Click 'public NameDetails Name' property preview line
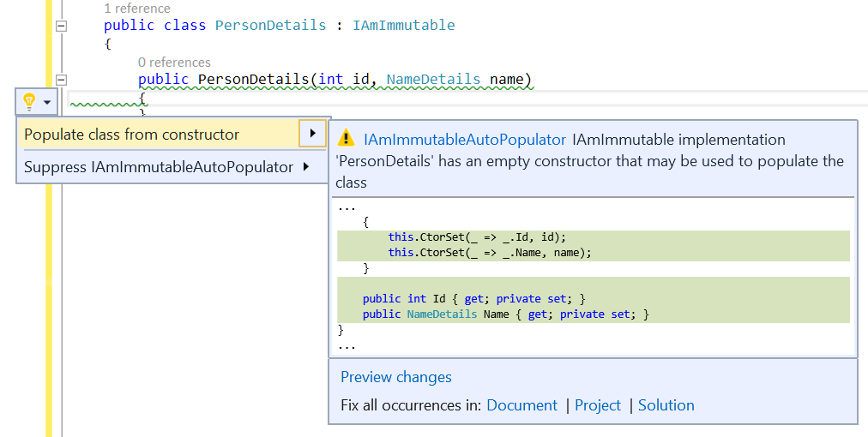The height and width of the screenshot is (437, 868). coord(506,314)
